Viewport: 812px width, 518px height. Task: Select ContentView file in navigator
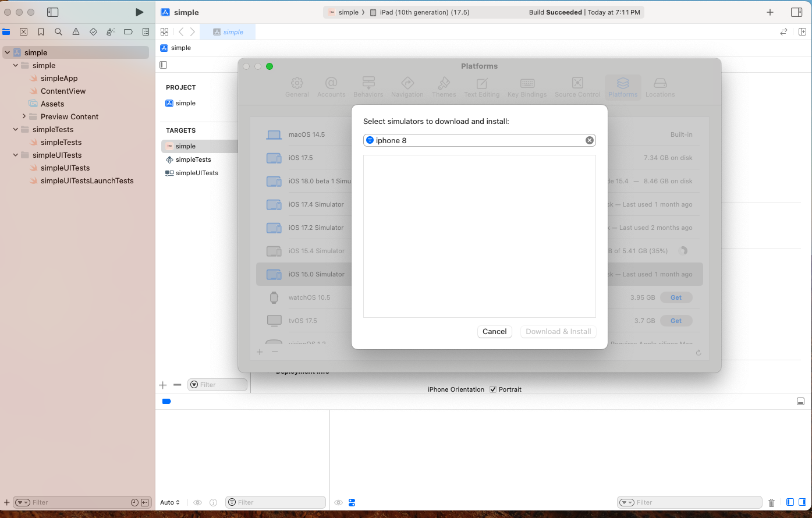63,91
